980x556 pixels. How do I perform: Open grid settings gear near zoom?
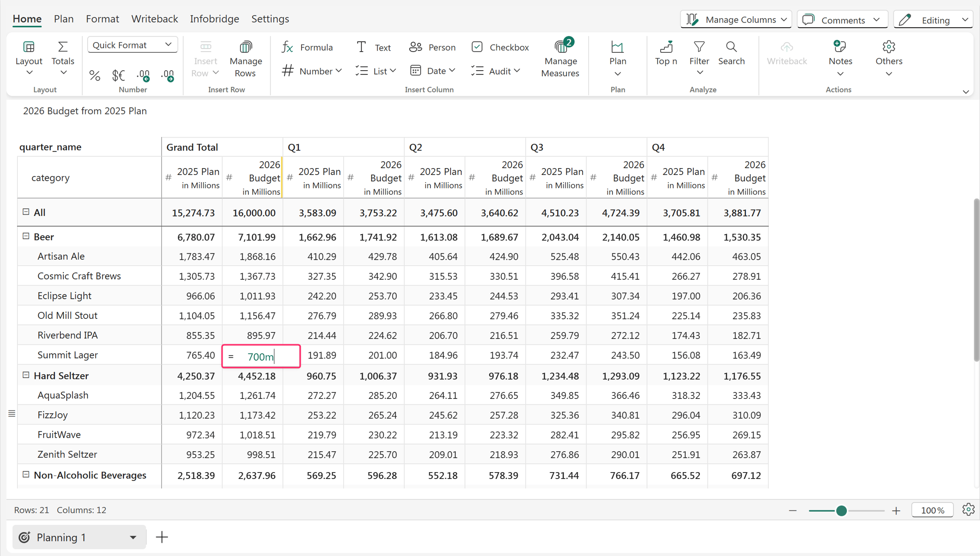pos(968,510)
